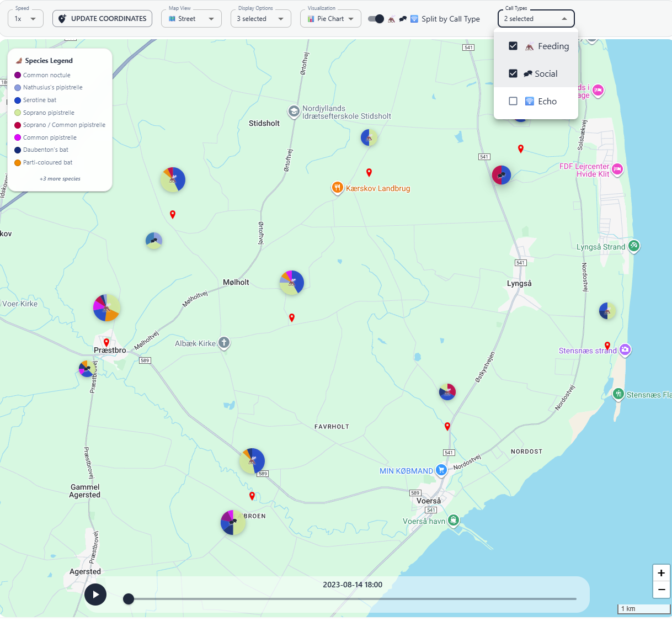Viewport: 672px width, 621px height.
Task: Enable the Echo call type checkbox
Action: (513, 101)
